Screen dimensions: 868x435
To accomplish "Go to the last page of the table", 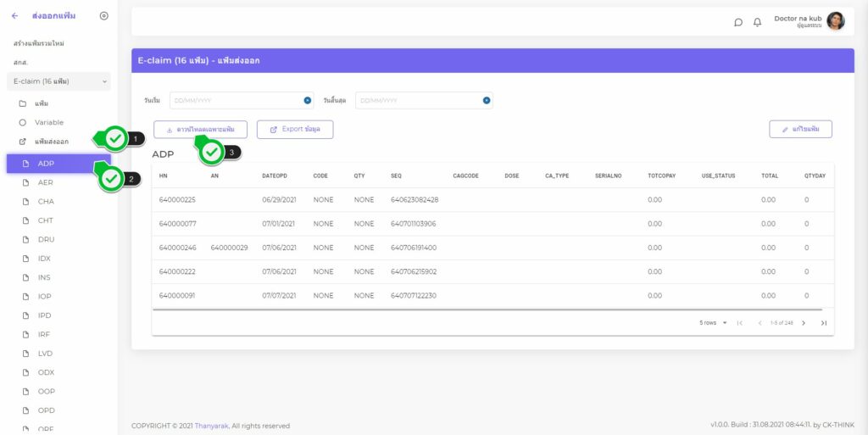I will tap(823, 323).
